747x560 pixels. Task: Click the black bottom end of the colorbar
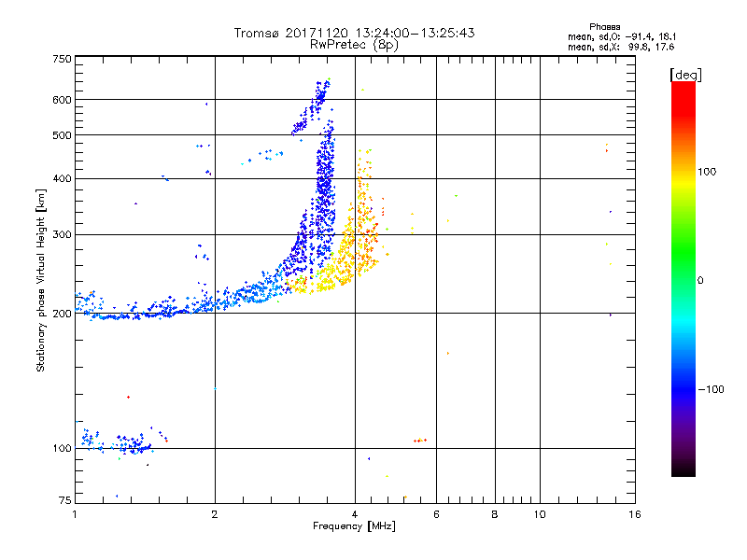point(684,471)
